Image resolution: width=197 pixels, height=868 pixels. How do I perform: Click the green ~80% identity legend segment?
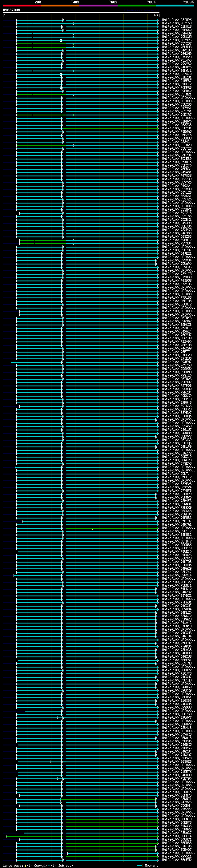(137, 6)
